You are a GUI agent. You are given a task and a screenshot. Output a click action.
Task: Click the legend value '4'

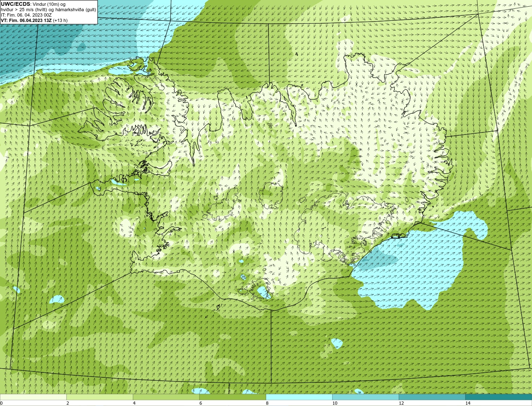134,403
